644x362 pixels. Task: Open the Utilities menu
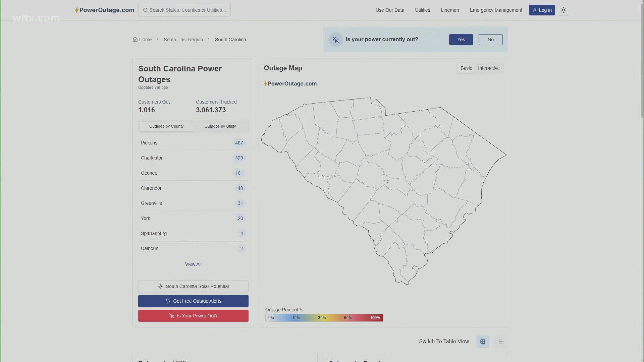[x=422, y=10]
